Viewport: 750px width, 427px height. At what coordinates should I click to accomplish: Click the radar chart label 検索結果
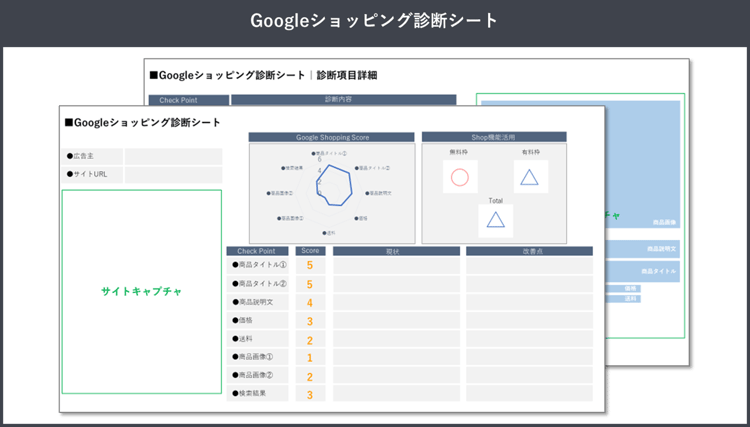coord(292,168)
